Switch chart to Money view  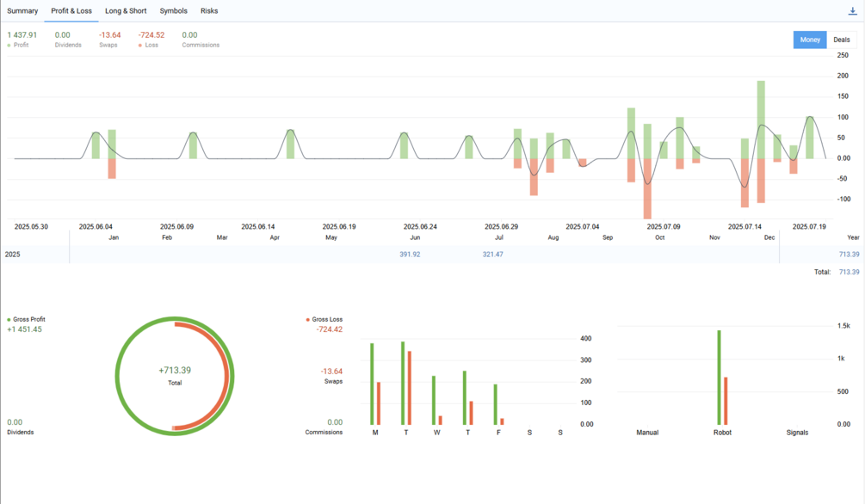(x=810, y=40)
